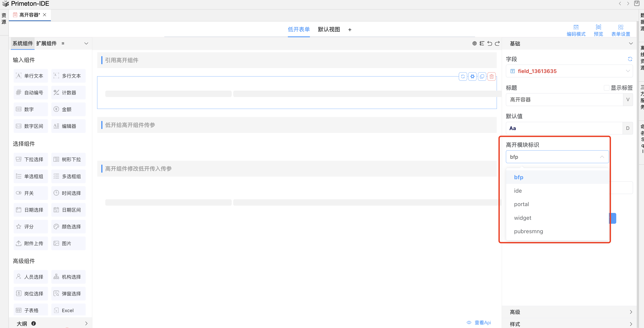
Task: Switch to 默认视图 tab
Action: [329, 30]
